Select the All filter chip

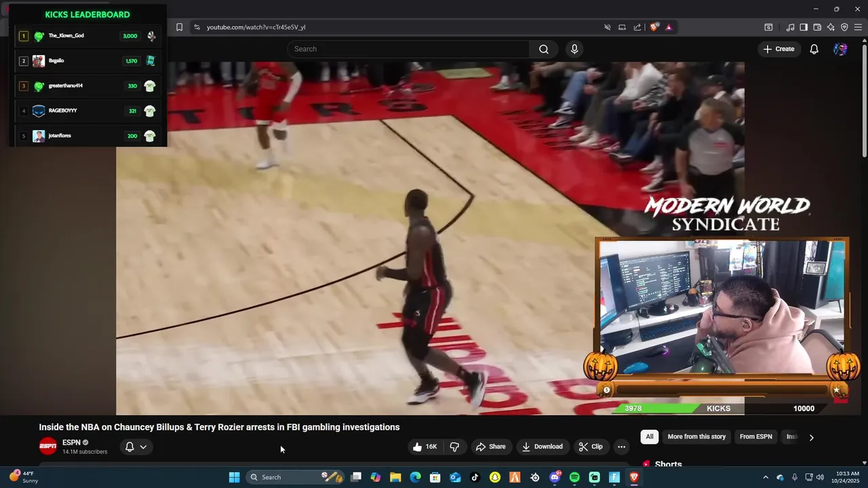(x=650, y=436)
